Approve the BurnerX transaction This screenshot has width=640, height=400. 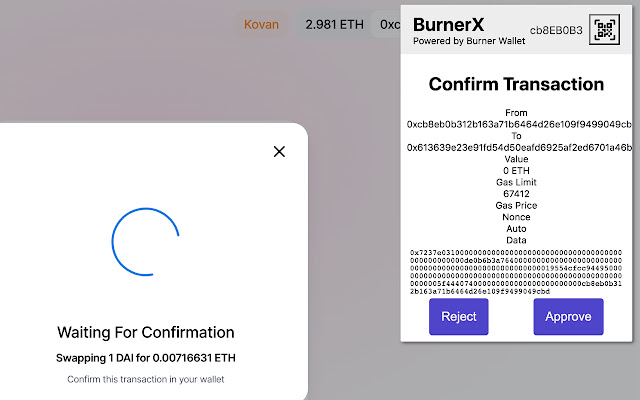point(568,316)
